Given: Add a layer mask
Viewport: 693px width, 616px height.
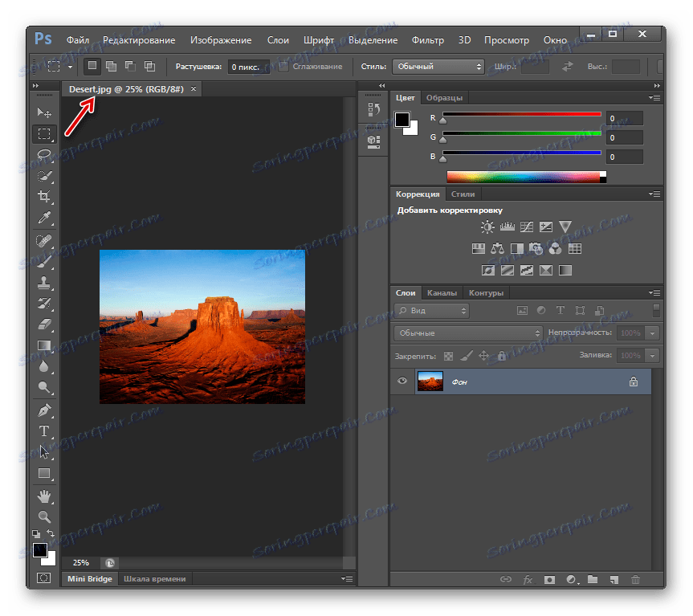Looking at the screenshot, I should click(549, 579).
